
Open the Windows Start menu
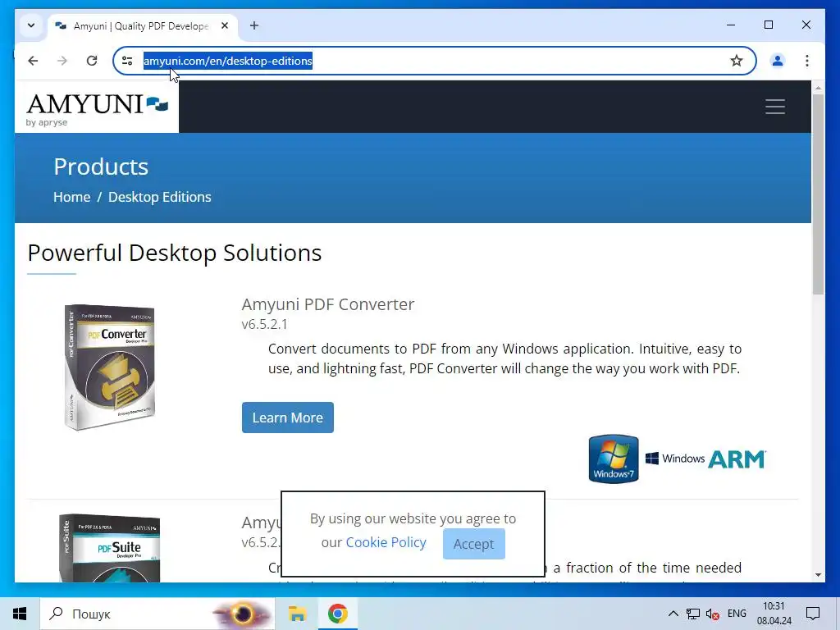tap(20, 614)
